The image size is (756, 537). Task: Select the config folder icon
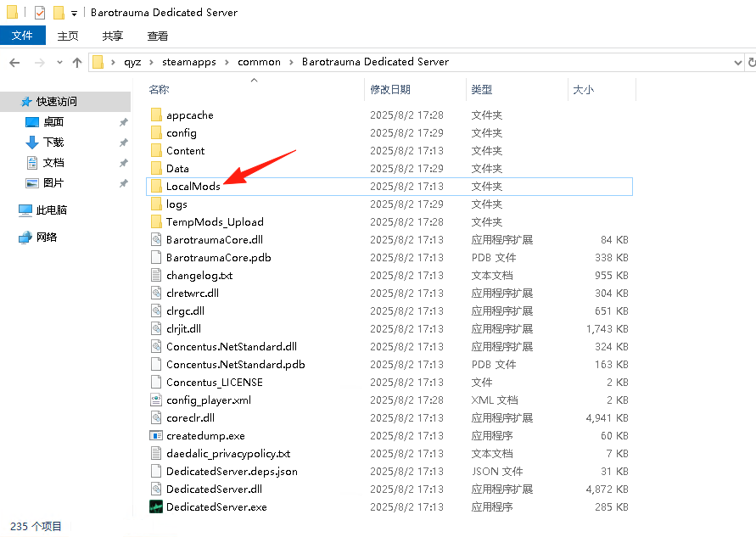point(156,132)
